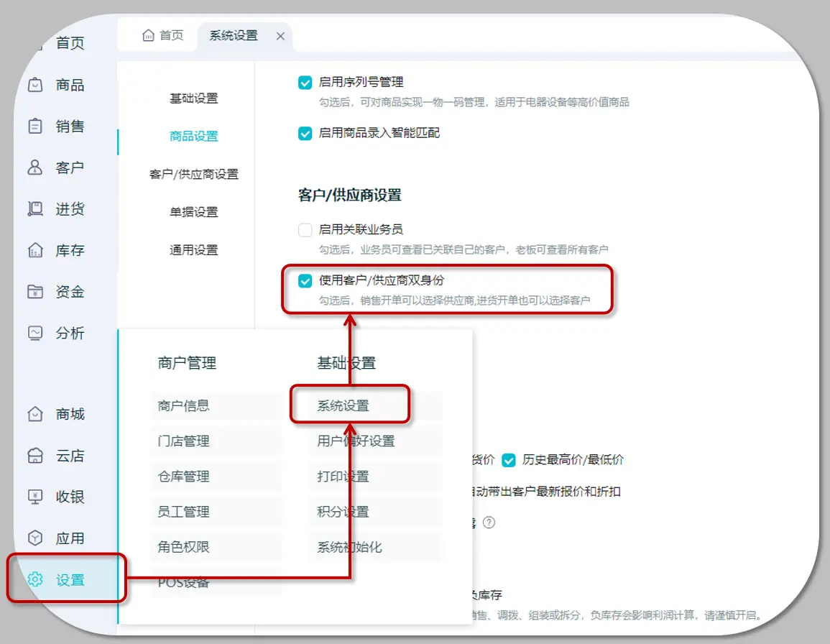Open the 销售 sidebar icon
The height and width of the screenshot is (644, 830).
pyautogui.click(x=35, y=126)
